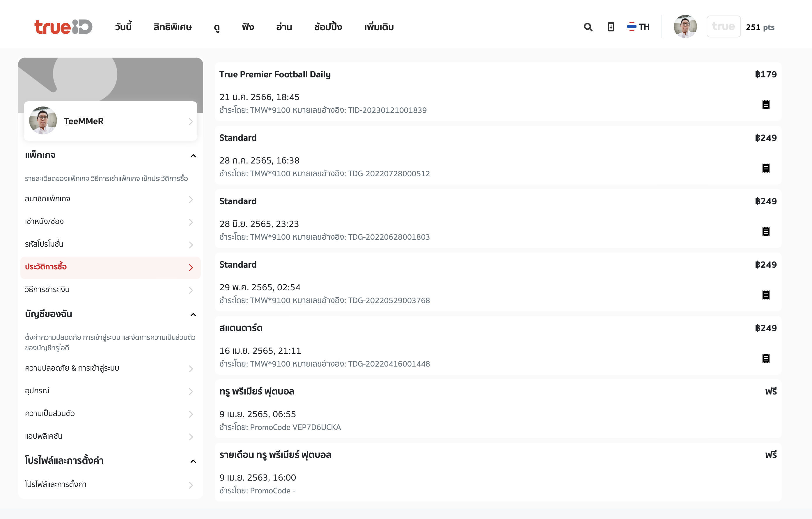The image size is (812, 519).
Task: Click the true card badge icon
Action: (x=723, y=27)
